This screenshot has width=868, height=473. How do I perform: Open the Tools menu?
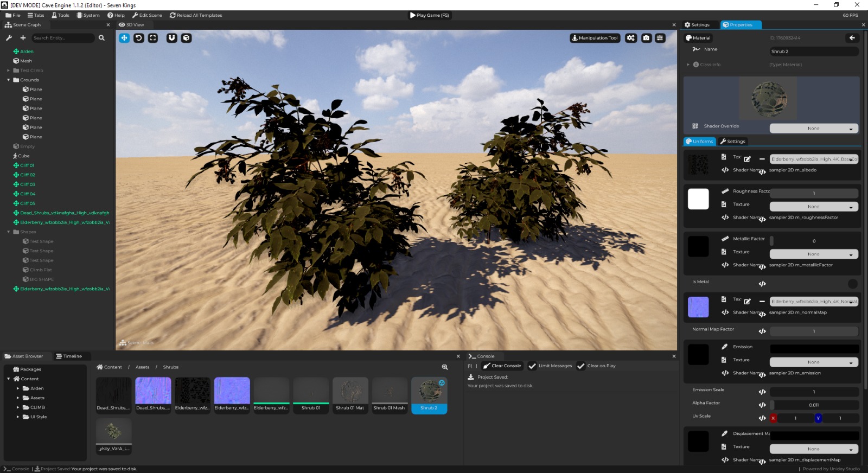(60, 15)
